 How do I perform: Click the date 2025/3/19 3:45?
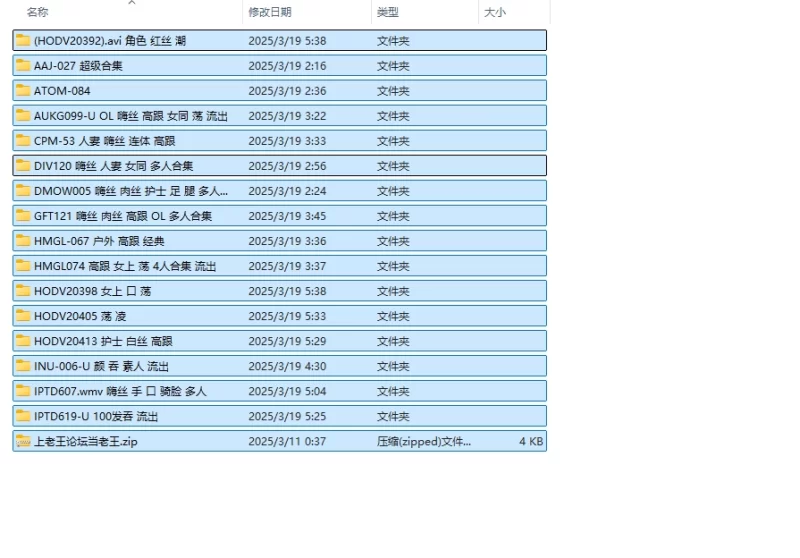pos(287,216)
